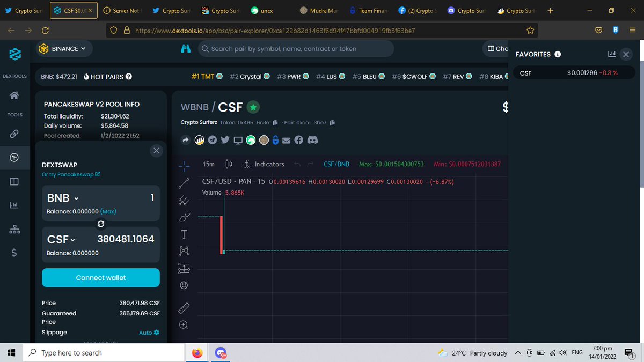The width and height of the screenshot is (644, 362).
Task: Click the DEXTools logo at top-left
Action: [14, 54]
